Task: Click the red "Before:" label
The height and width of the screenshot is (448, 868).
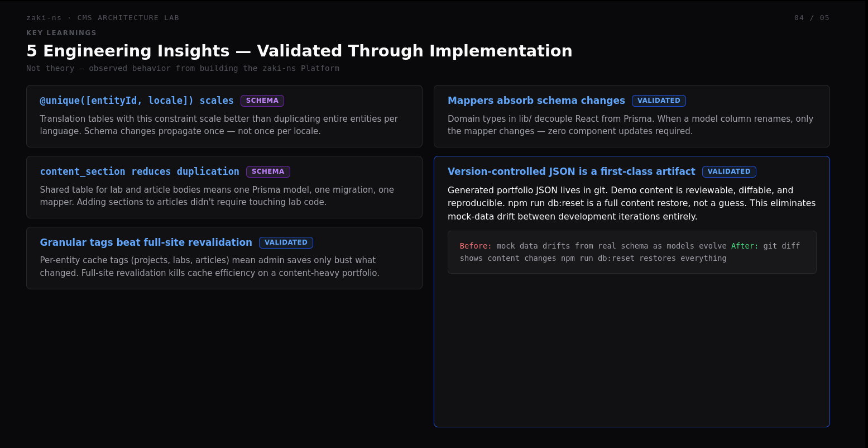Action: click(476, 246)
